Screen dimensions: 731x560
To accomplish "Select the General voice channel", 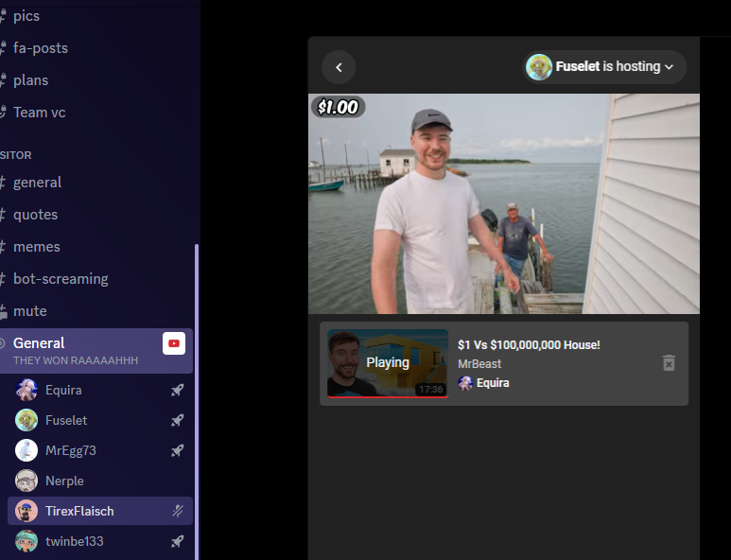I will pos(96,351).
